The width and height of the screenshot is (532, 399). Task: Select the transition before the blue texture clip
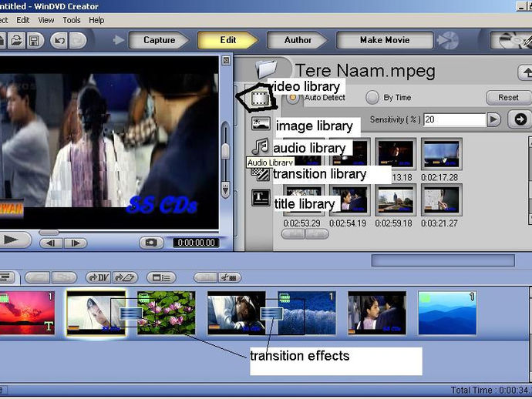(x=271, y=313)
